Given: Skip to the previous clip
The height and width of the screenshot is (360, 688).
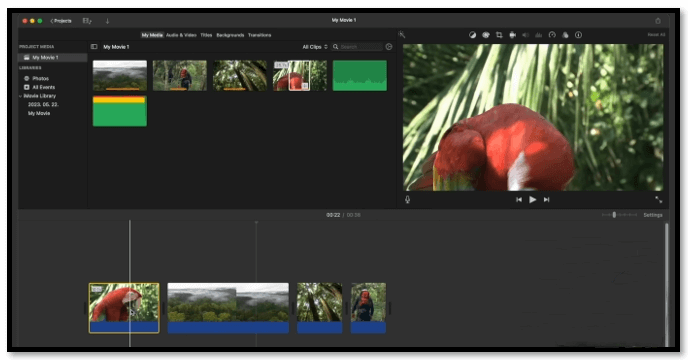Looking at the screenshot, I should click(519, 200).
